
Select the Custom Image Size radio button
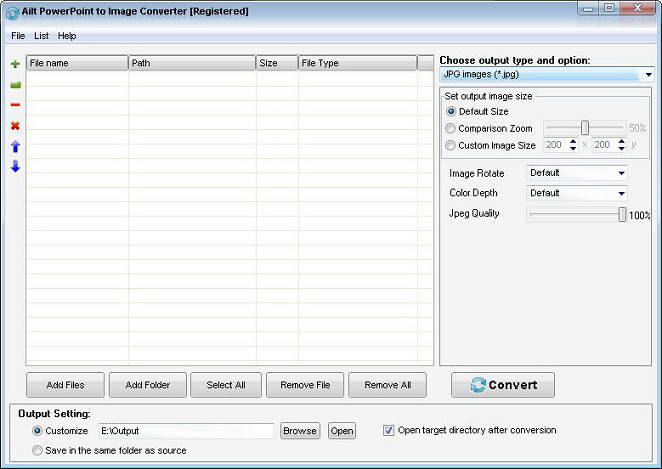point(450,146)
